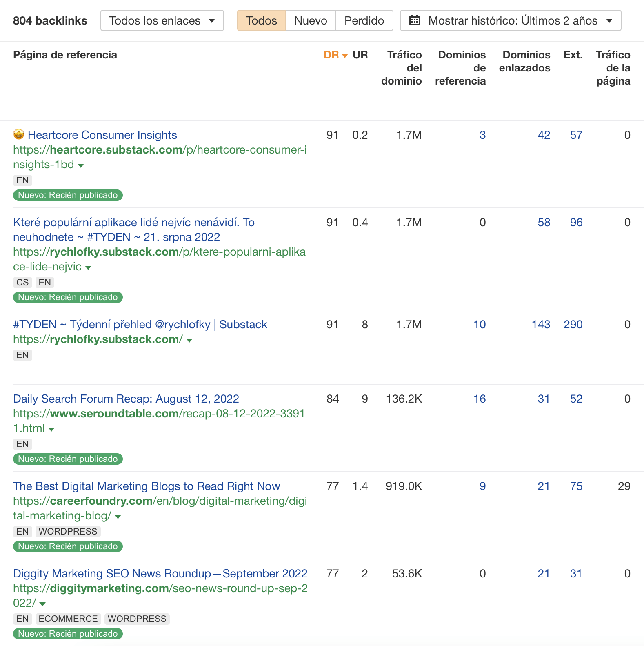The height and width of the screenshot is (646, 644).
Task: Open the 'Todos los enlaces' dropdown
Action: pos(162,20)
